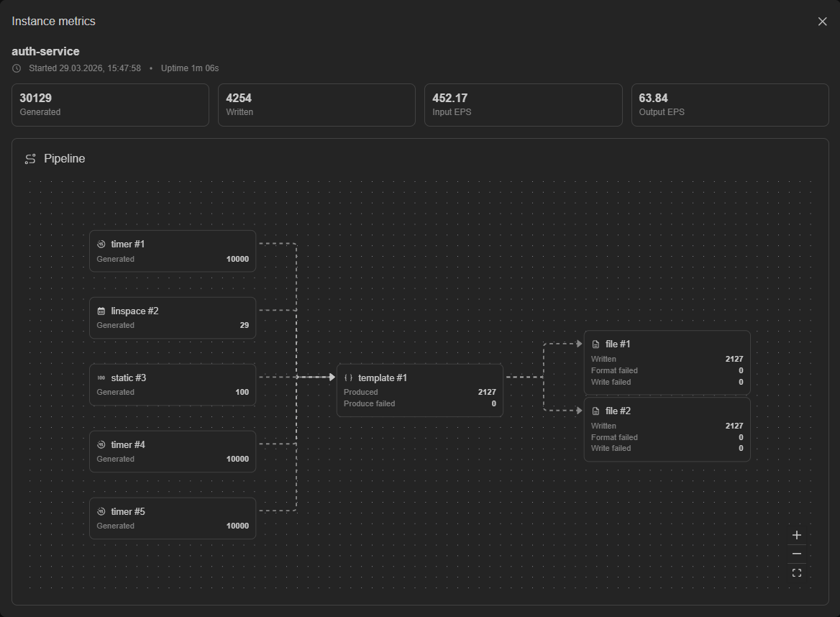Click timer #4 generated value 10000
This screenshot has height=617, width=840.
coord(237,460)
